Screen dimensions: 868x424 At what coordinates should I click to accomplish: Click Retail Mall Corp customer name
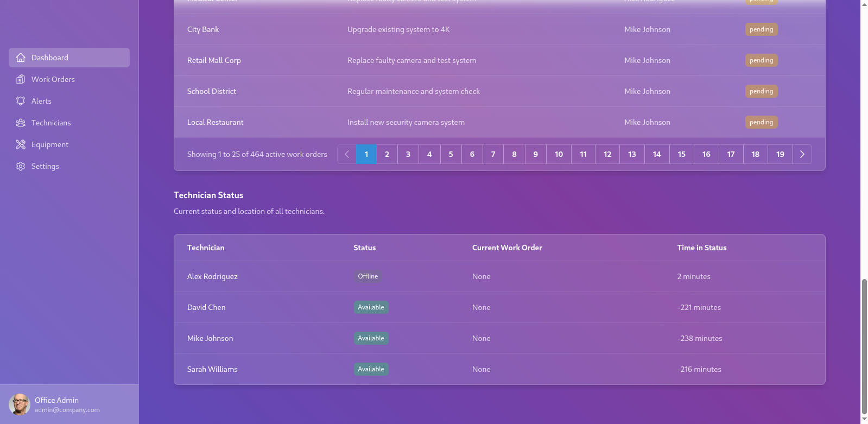click(214, 60)
